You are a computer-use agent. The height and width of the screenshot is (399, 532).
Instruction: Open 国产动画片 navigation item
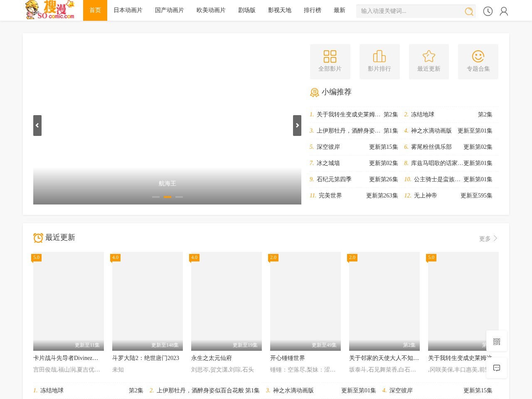170,10
